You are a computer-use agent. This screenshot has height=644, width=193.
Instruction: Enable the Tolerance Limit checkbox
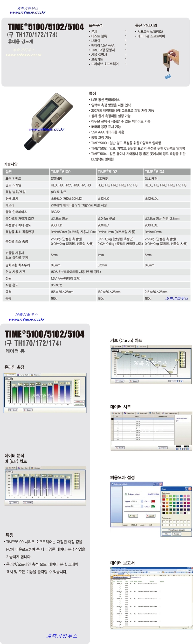[x=126, y=494]
